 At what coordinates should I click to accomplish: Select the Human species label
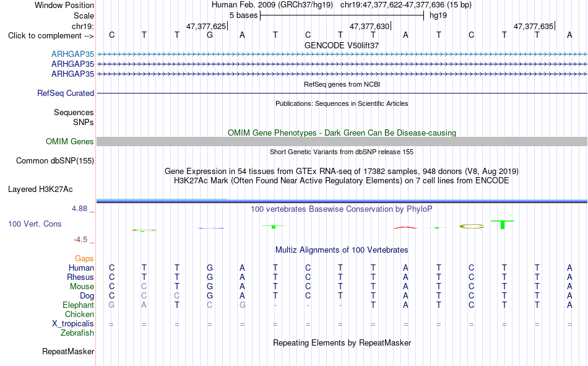coord(81,268)
